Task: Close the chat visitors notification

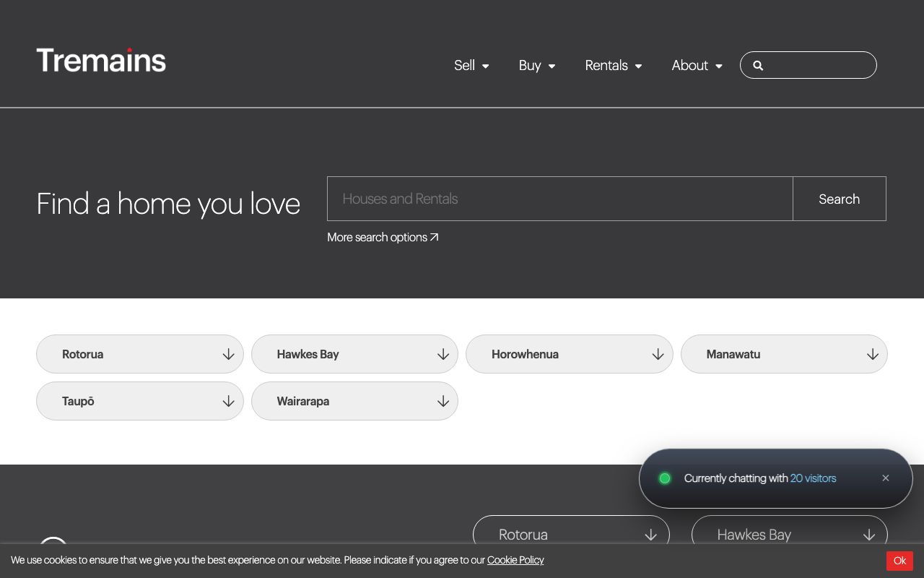Action: 886,478
